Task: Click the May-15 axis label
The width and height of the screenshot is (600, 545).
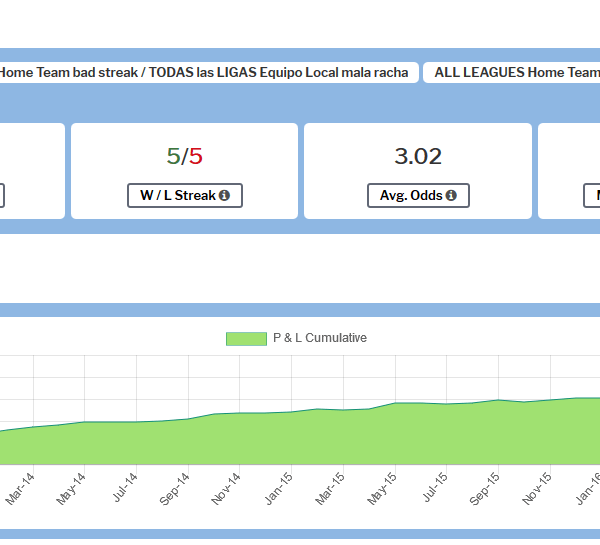Action: (382, 489)
